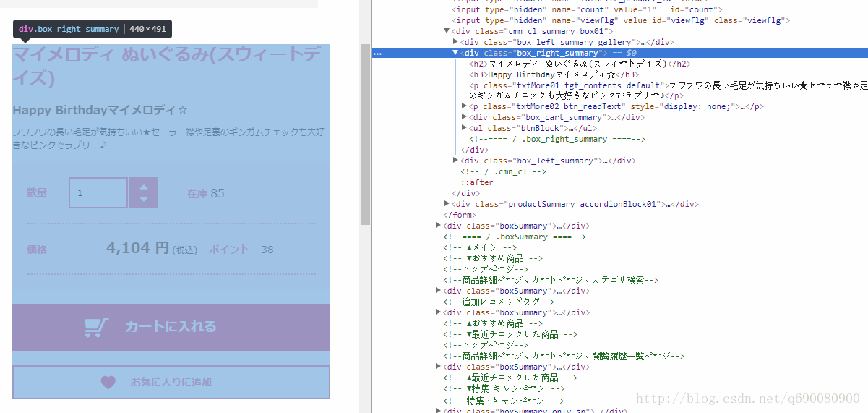Click the comment 追加レコメンドタグ line

499,302
